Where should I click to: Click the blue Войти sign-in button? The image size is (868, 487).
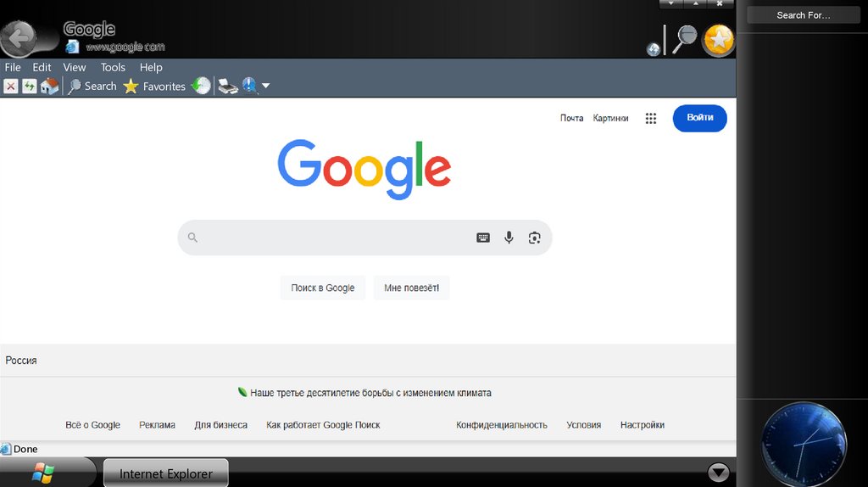pyautogui.click(x=699, y=118)
